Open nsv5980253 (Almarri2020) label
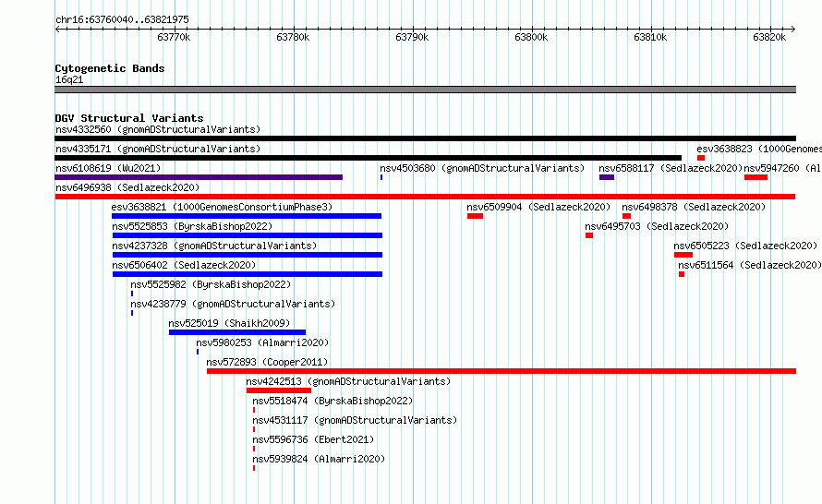The image size is (822, 504). (x=262, y=342)
